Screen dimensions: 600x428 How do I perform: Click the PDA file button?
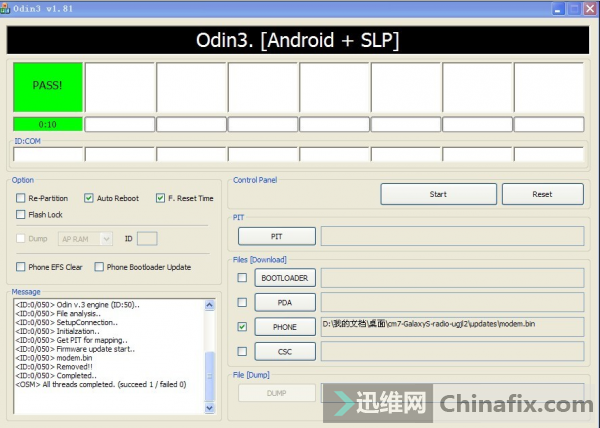point(285,303)
